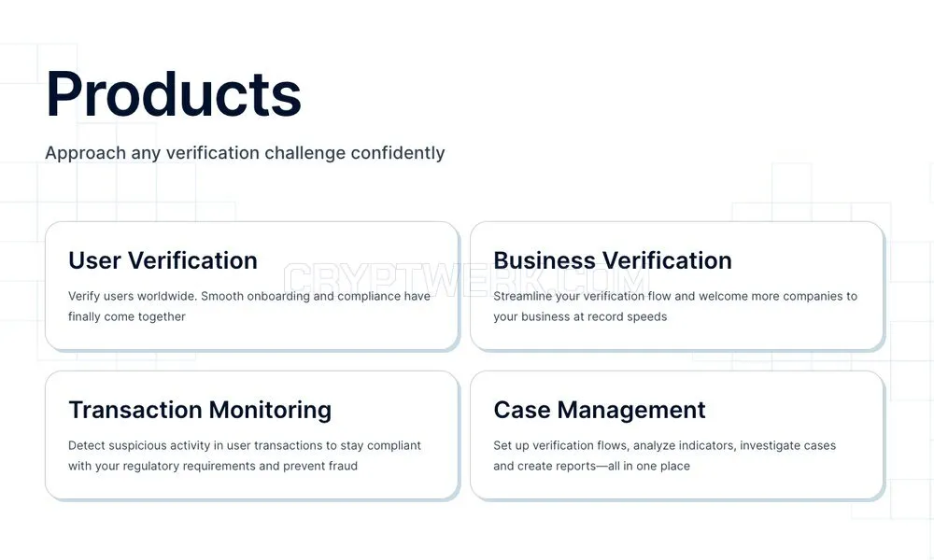The image size is (934, 560).
Task: Click 'and create reports—all in one place' line
Action: tap(591, 466)
